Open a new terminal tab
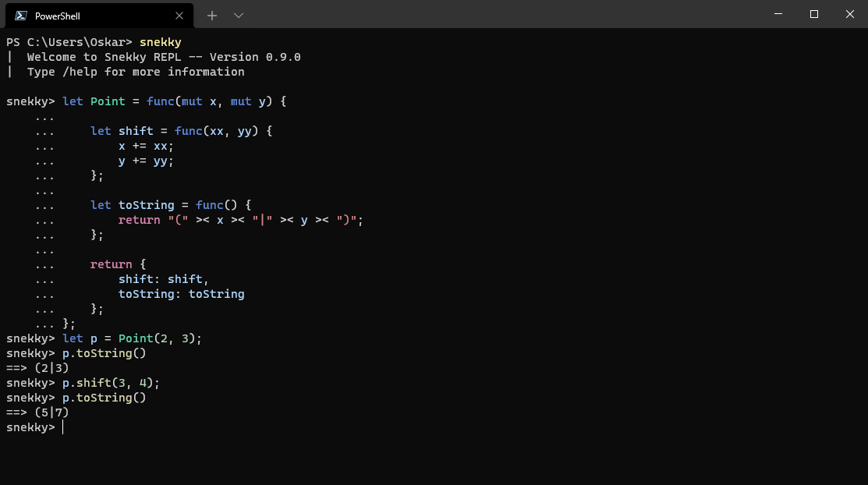 [212, 16]
